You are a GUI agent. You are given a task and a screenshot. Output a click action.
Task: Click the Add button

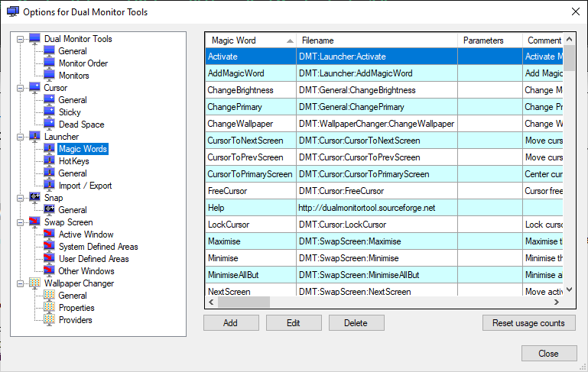(231, 323)
